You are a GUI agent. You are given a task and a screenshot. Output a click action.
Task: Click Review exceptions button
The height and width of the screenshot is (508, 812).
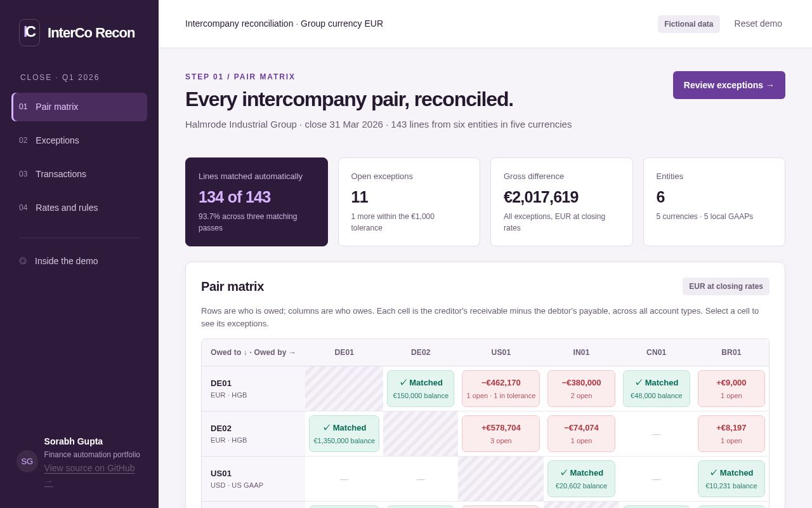coord(729,85)
